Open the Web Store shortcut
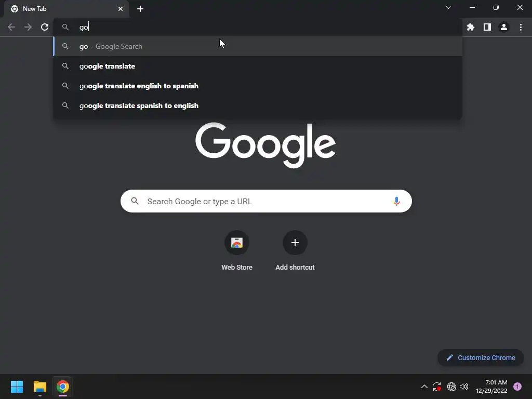The width and height of the screenshot is (532, 399). coord(237,243)
